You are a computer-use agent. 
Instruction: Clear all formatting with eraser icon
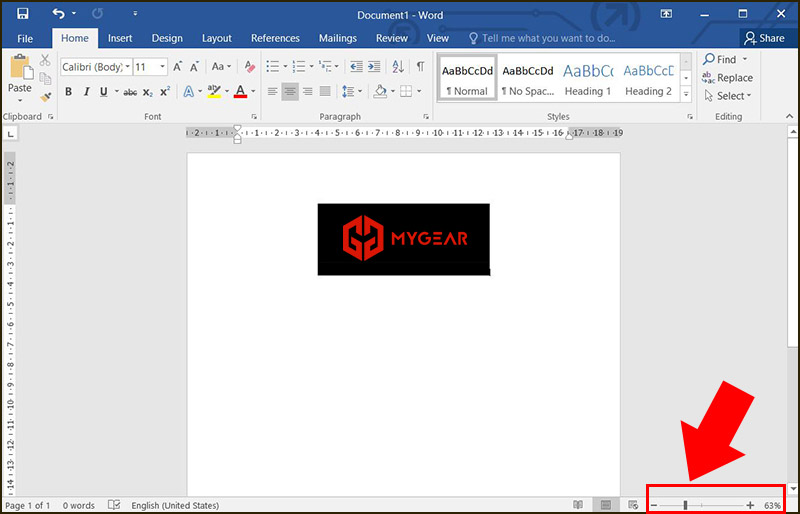(x=249, y=67)
